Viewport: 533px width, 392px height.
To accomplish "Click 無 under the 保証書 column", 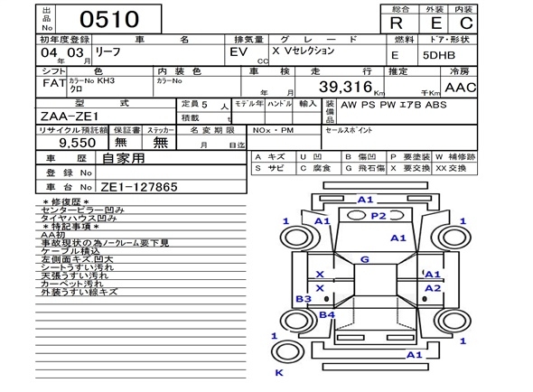I will click(121, 142).
